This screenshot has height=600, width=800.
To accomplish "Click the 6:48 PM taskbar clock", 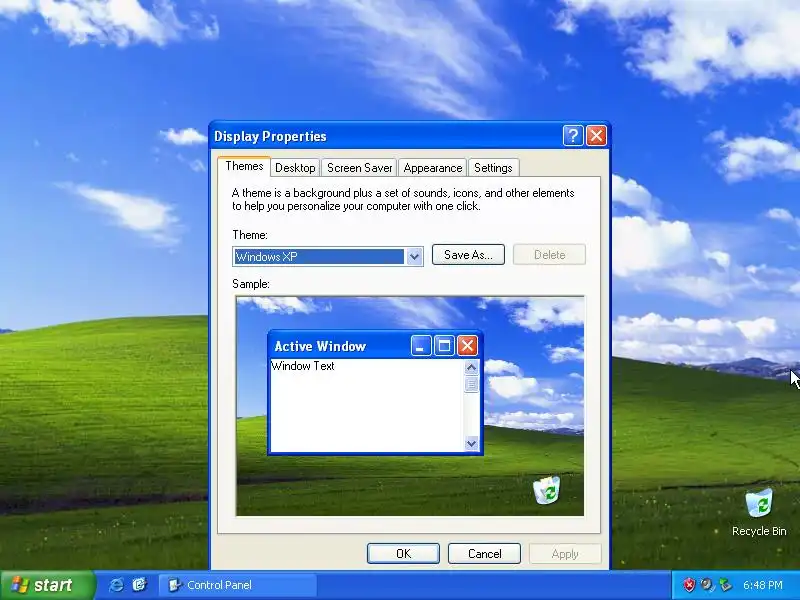I will [x=763, y=585].
